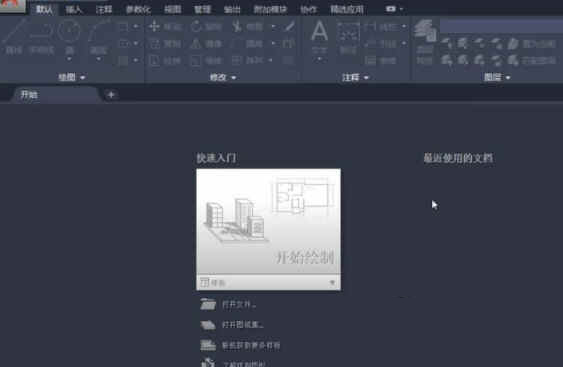Viewport: 563px width, 367px height.
Task: Click the 阵列 Array tool
Action: tap(248, 61)
